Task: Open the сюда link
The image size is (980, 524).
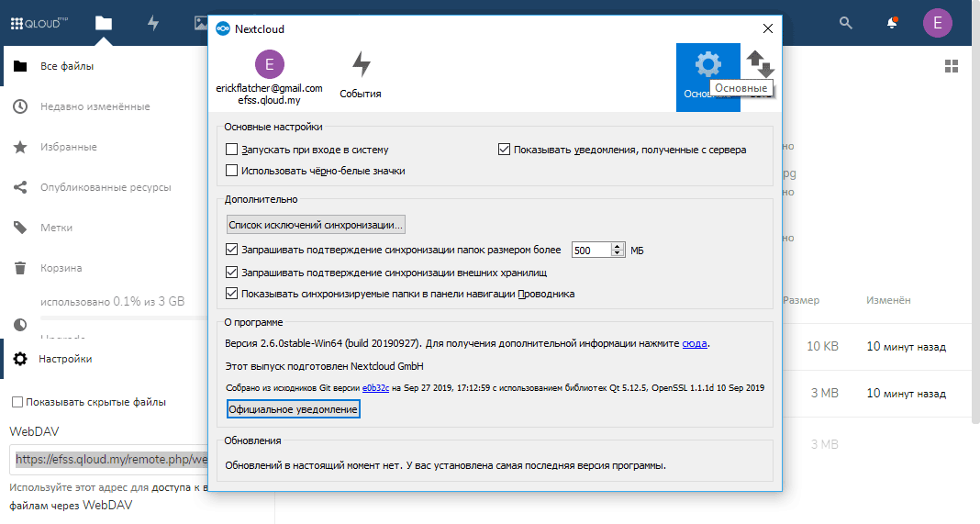Action: (x=695, y=343)
